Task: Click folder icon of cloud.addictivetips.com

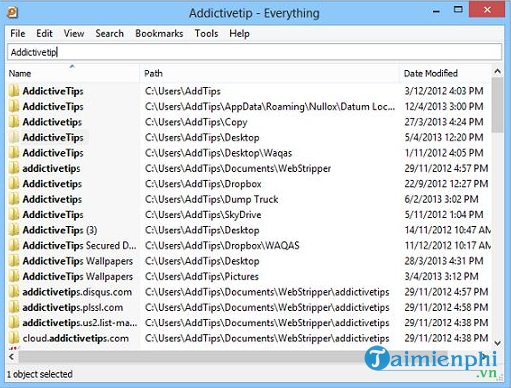Action: coord(14,338)
